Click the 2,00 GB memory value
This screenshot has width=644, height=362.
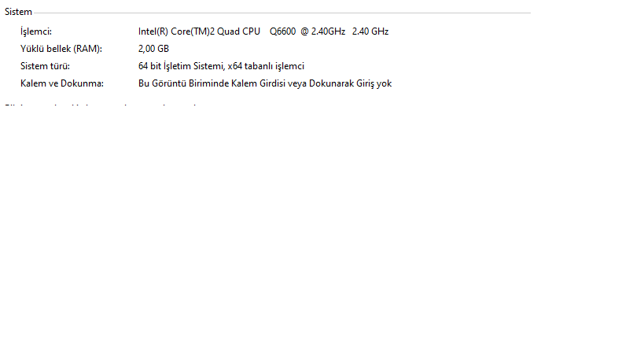(x=153, y=49)
